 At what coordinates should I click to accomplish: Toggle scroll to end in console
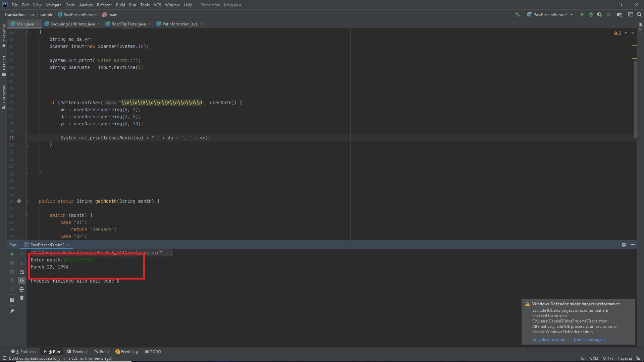click(x=22, y=281)
